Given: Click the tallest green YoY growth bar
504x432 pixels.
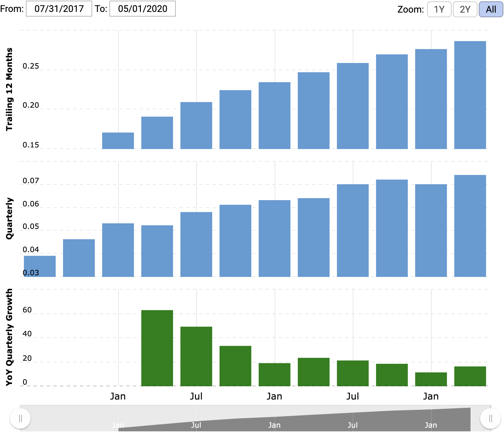Looking at the screenshot, I should click(x=157, y=348).
